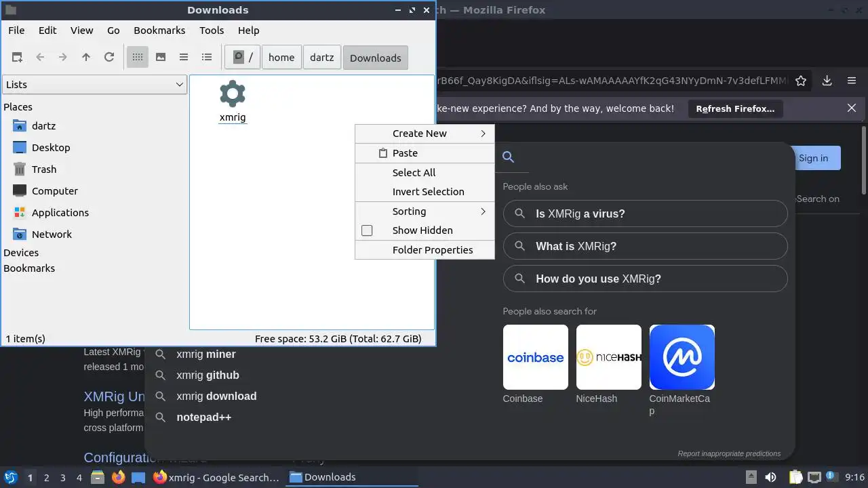Screen dimensions: 868x488
Task: Pick the 'xmrig download' suggestion
Action: click(x=216, y=396)
